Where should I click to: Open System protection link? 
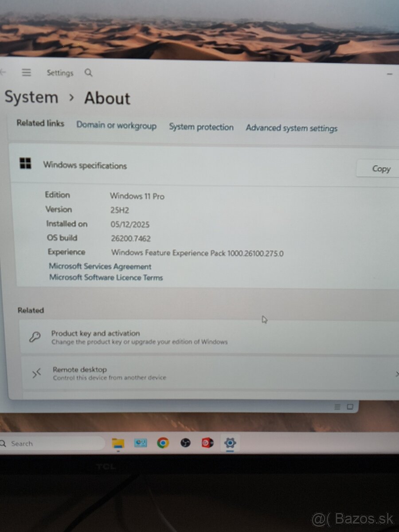coord(201,127)
